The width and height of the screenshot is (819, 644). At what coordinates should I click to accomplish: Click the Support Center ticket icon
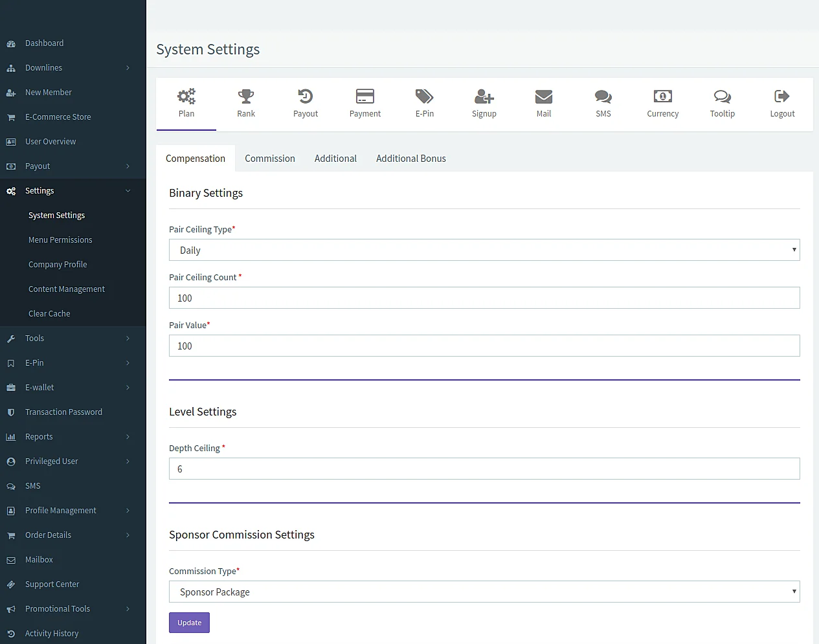pos(11,585)
